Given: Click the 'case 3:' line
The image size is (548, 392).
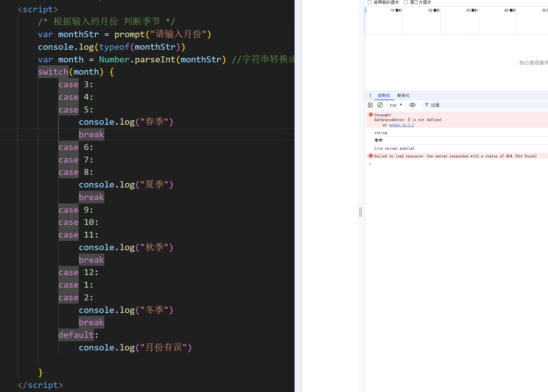Looking at the screenshot, I should (76, 85).
